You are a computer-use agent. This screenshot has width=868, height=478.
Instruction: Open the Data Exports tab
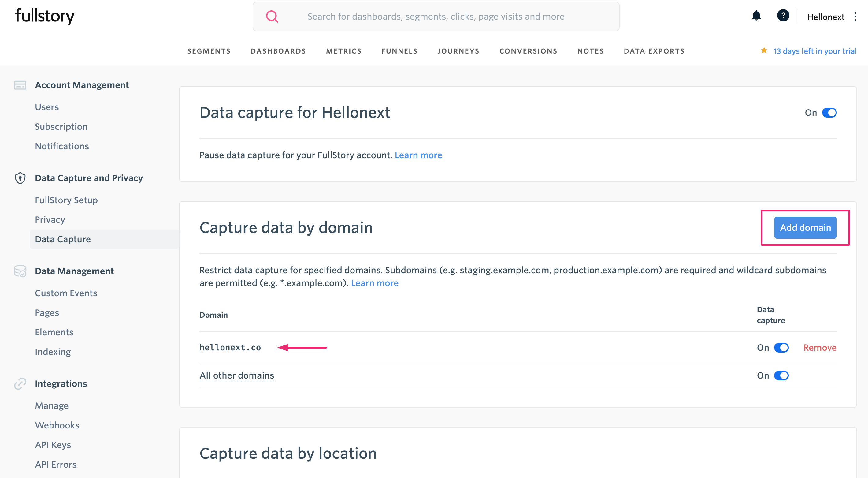(654, 51)
